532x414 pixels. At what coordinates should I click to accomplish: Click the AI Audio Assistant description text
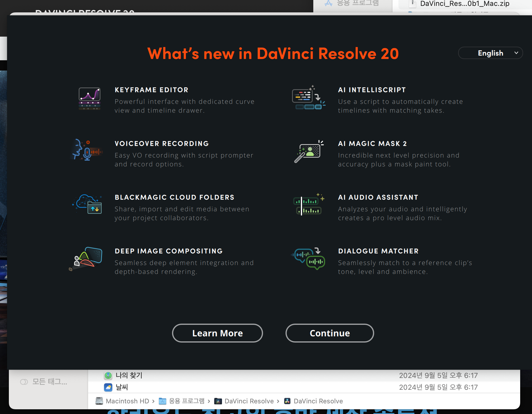(x=403, y=213)
